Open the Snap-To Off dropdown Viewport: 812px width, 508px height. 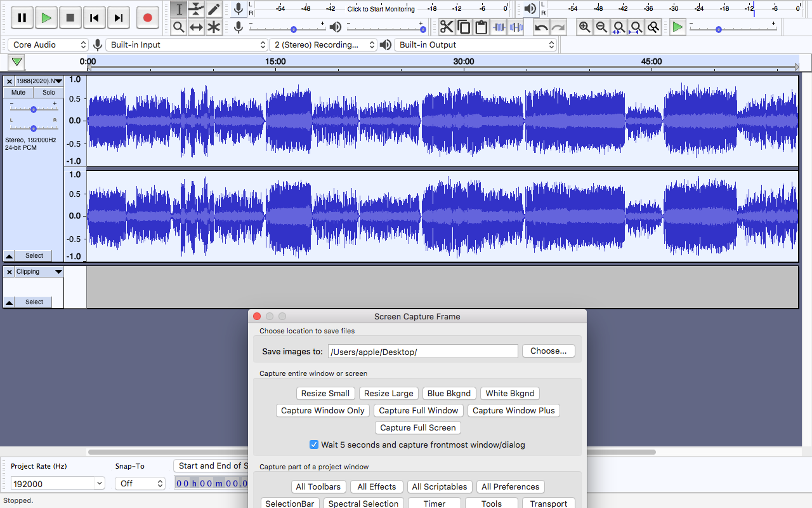point(140,483)
